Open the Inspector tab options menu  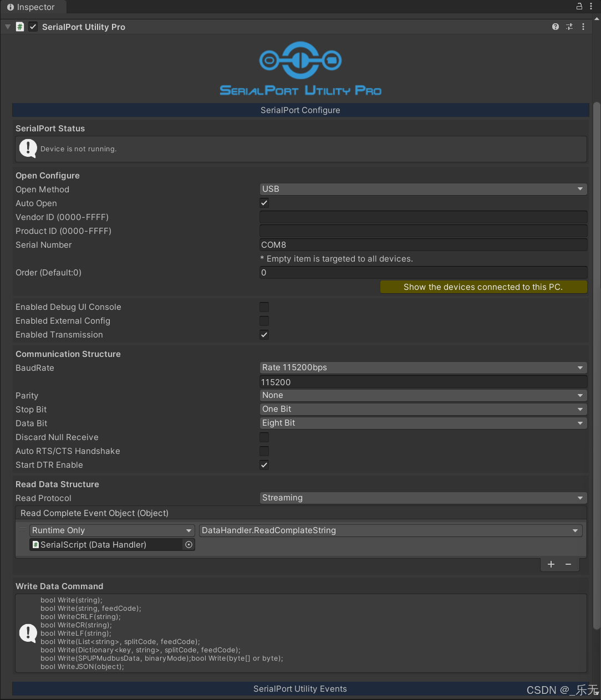(591, 6)
